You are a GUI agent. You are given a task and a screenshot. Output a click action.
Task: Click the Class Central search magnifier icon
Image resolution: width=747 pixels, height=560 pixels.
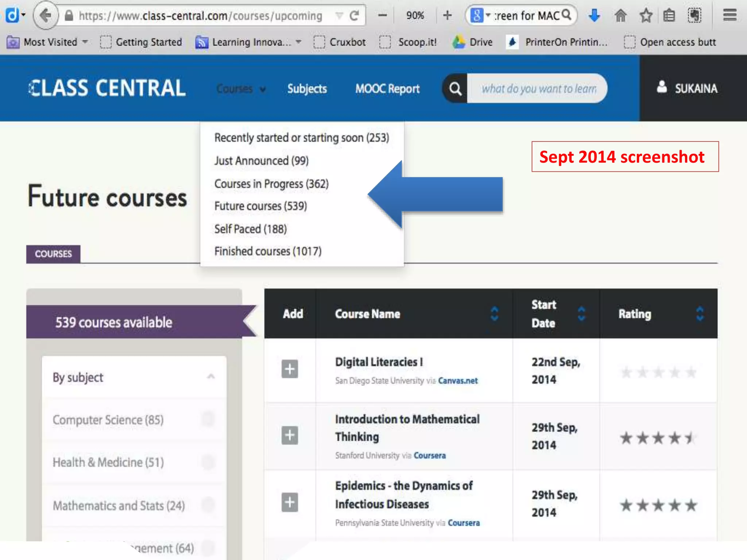(455, 89)
